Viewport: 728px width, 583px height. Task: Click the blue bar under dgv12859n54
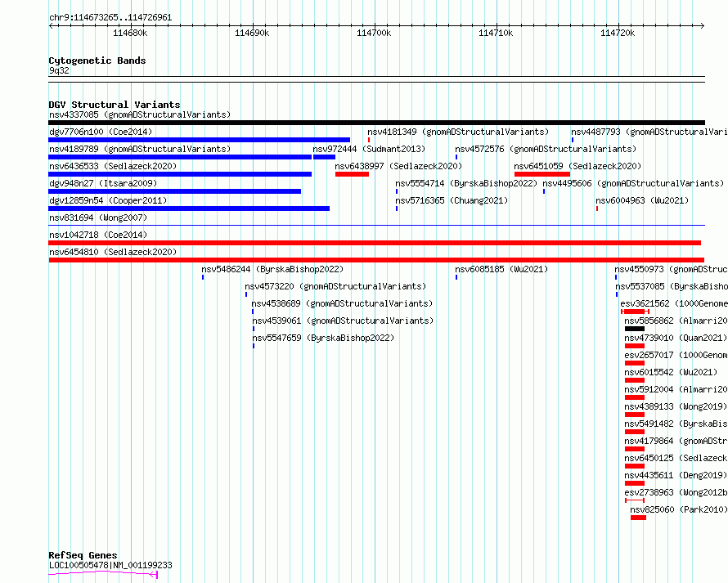click(x=189, y=209)
